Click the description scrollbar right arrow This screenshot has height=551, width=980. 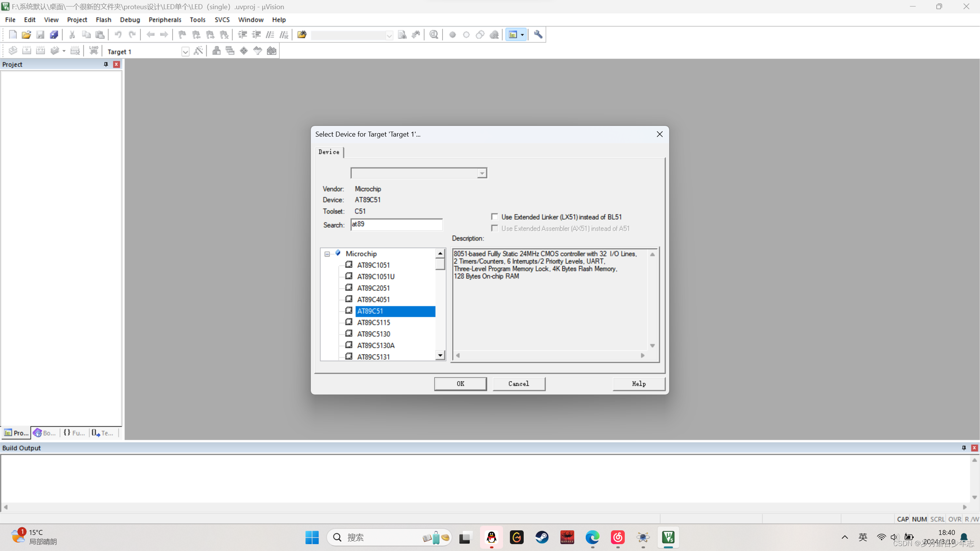tap(643, 355)
